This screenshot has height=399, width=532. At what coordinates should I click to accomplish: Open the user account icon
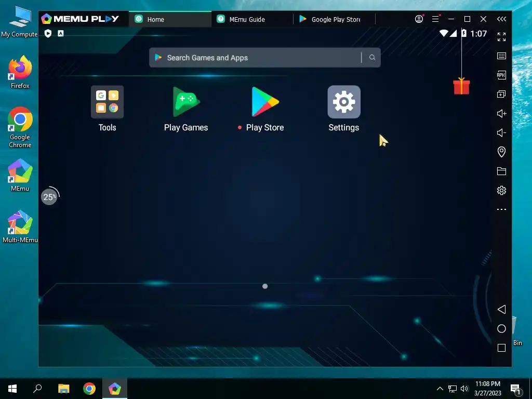[x=419, y=19]
